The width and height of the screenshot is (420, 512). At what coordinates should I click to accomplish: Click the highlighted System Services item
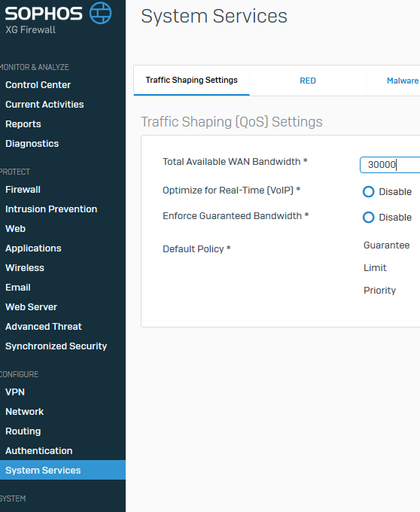click(62, 470)
